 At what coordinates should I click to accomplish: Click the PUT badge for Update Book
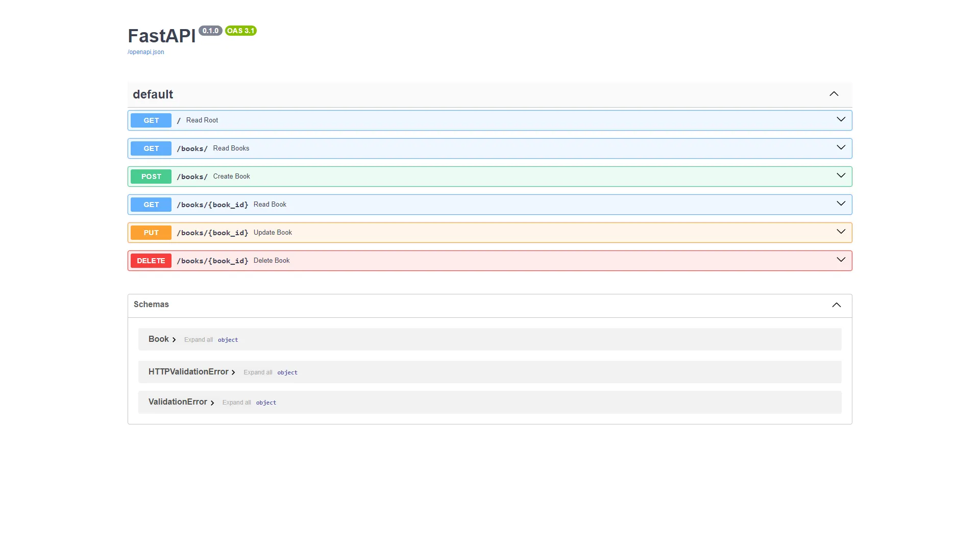[151, 233]
